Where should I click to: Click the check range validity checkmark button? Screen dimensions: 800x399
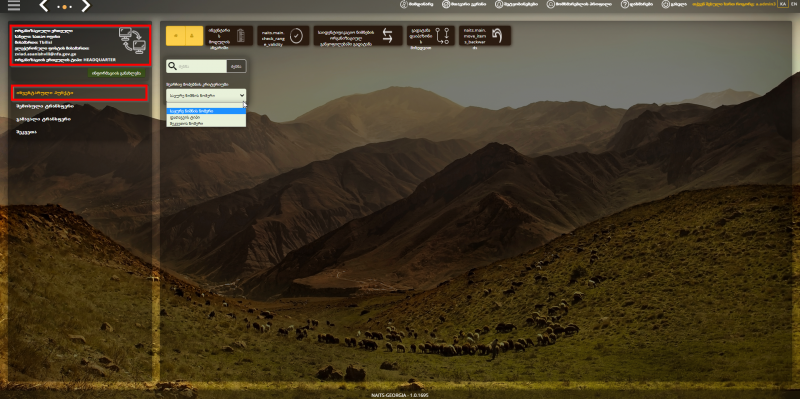point(283,36)
